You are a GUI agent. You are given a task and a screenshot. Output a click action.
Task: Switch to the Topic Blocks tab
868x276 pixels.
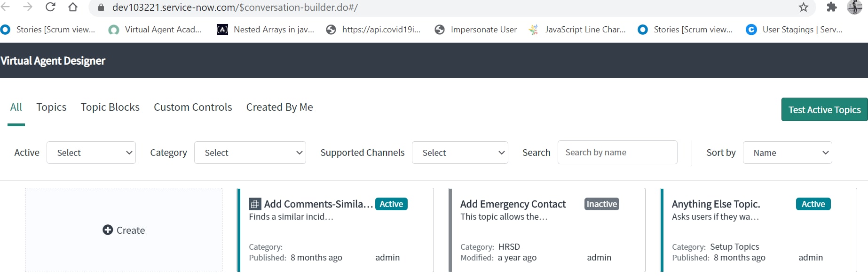[110, 107]
